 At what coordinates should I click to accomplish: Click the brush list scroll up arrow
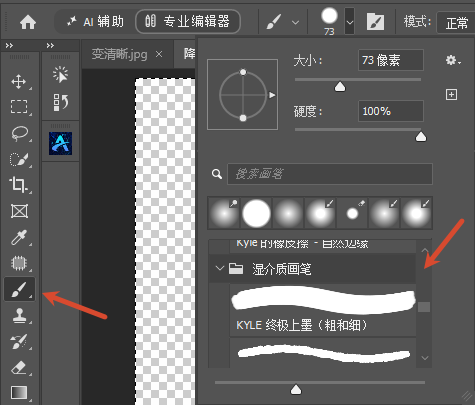(425, 249)
